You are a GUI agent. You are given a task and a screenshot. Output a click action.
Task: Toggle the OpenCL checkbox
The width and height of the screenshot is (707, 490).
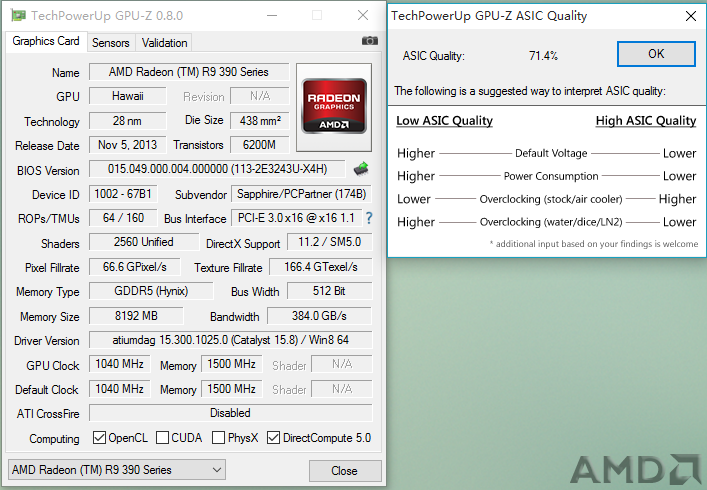pos(99,438)
